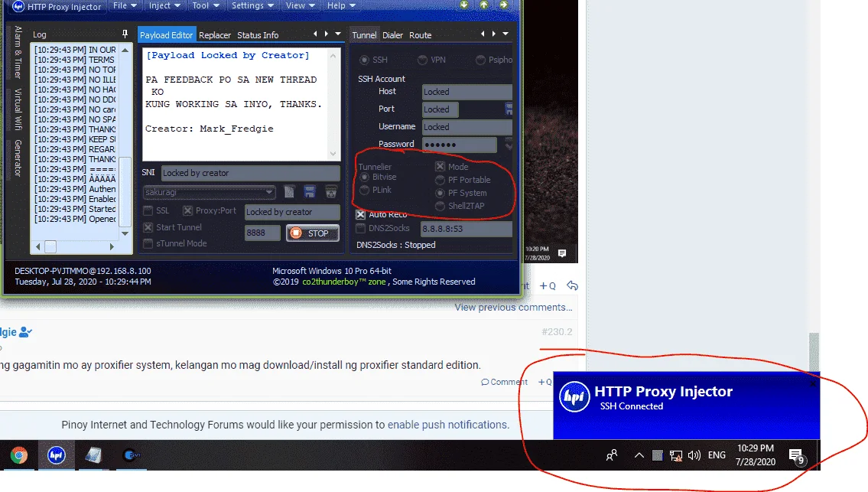Open the Generator side panel
Image resolution: width=868 pixels, height=492 pixels.
coord(18,158)
